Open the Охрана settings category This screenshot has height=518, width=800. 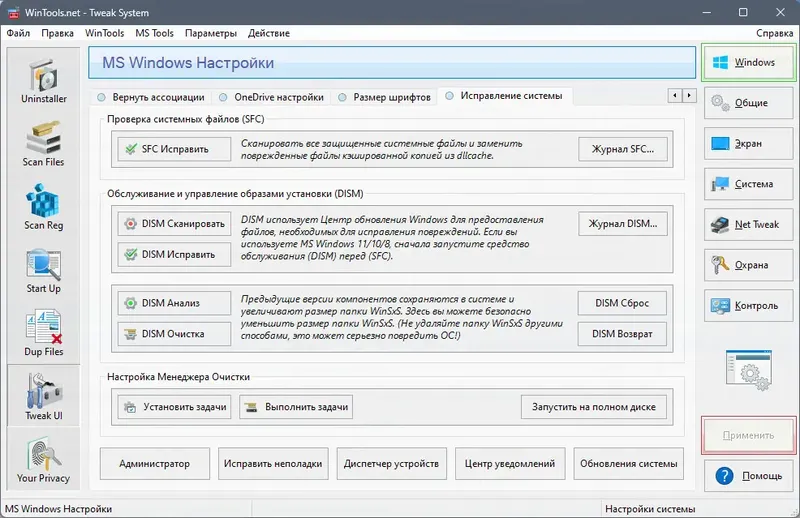click(x=748, y=265)
